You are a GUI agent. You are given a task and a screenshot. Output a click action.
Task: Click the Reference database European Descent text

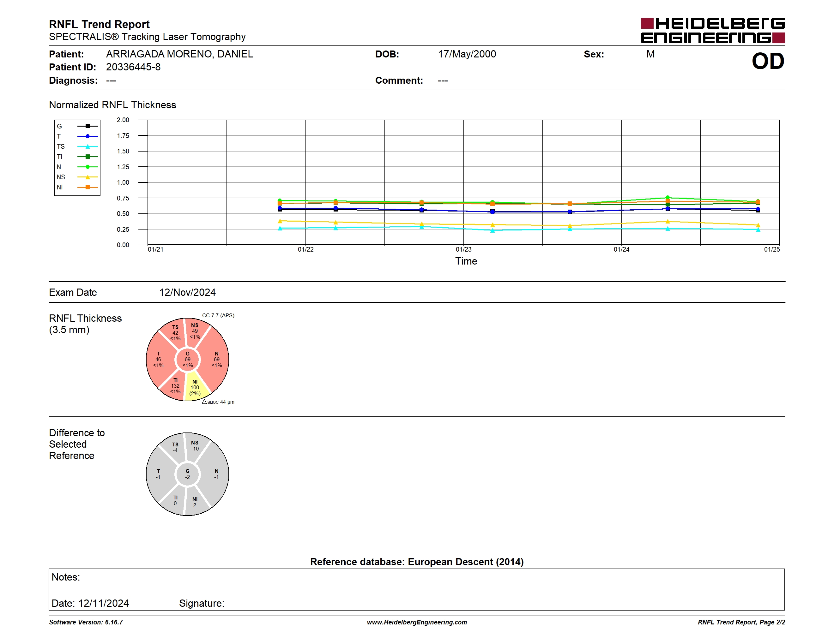pyautogui.click(x=417, y=562)
